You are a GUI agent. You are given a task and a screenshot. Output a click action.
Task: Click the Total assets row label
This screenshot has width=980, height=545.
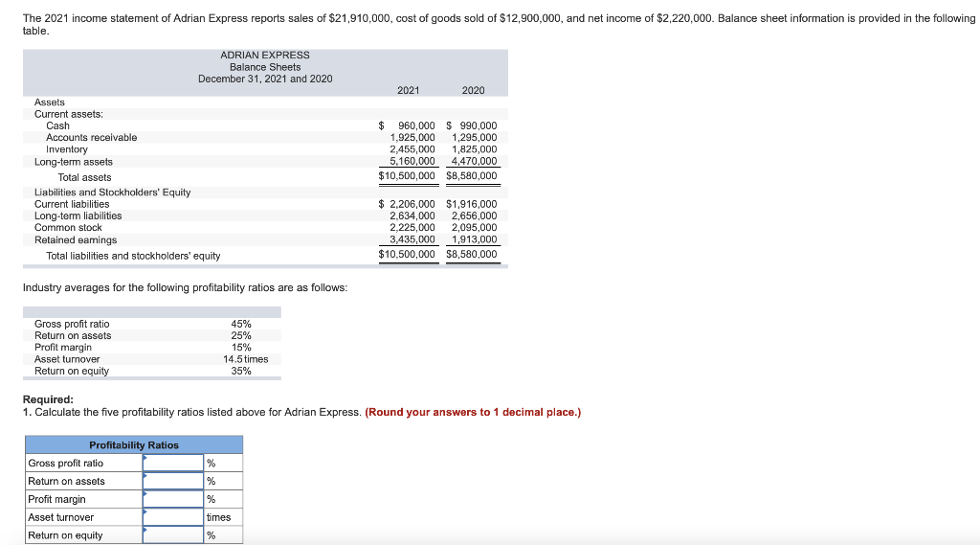[84, 178]
